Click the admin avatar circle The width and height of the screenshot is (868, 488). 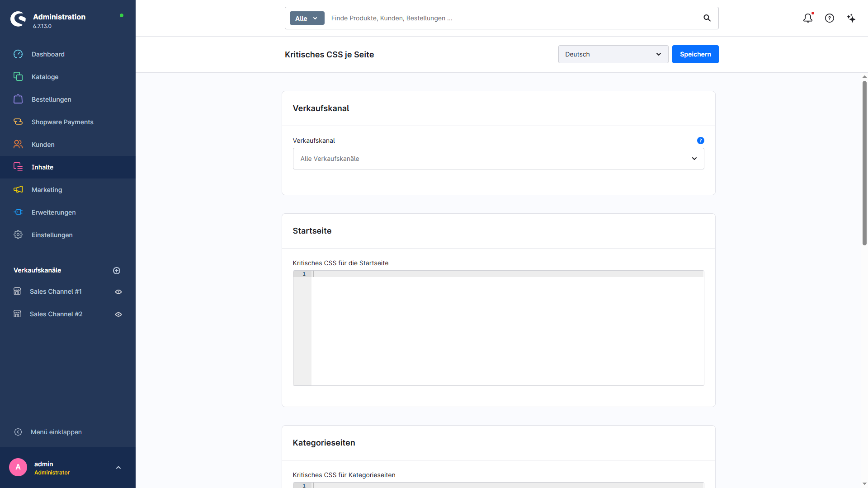(18, 467)
